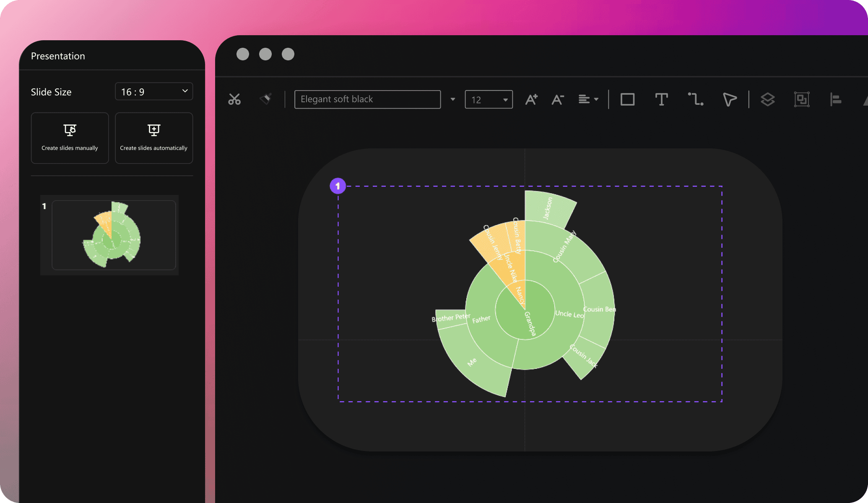Viewport: 868px width, 503px height.
Task: Click the cut/scissors tool icon
Action: click(x=235, y=99)
